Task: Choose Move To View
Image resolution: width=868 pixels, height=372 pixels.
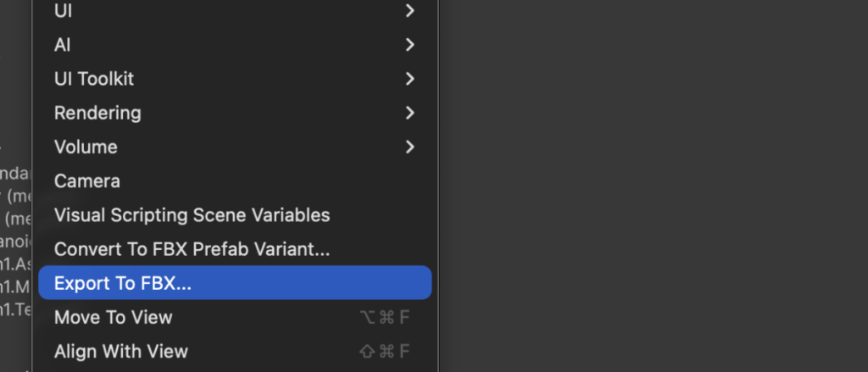Action: tap(113, 317)
